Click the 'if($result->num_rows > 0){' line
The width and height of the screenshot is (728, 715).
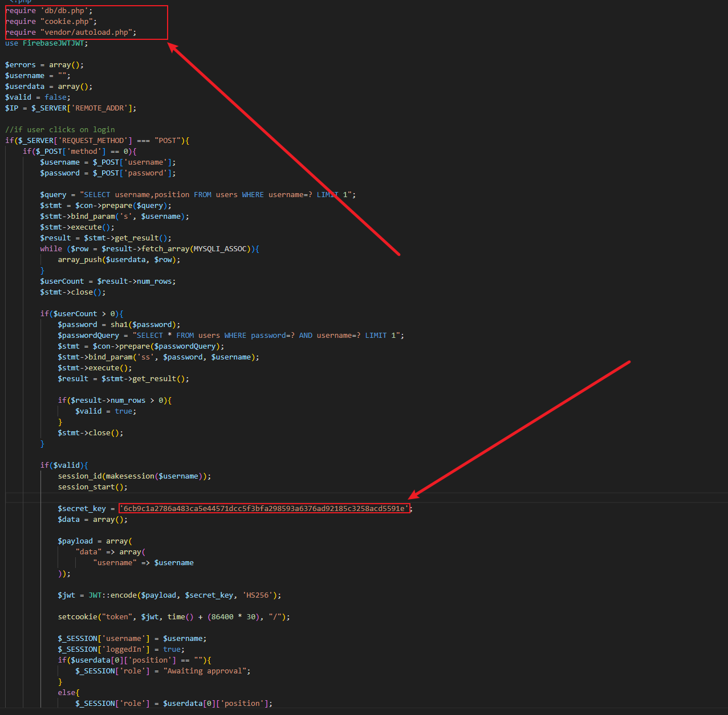pyautogui.click(x=115, y=401)
